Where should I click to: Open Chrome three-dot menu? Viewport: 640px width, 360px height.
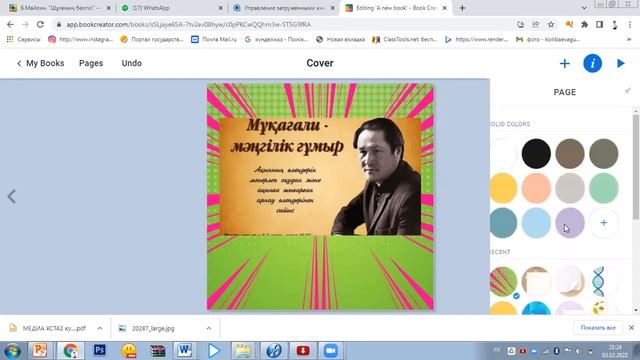tap(630, 24)
